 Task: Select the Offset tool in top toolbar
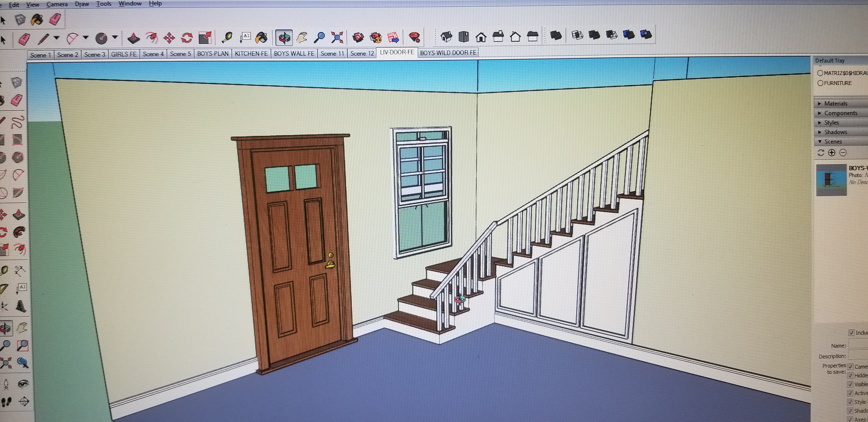pos(151,37)
